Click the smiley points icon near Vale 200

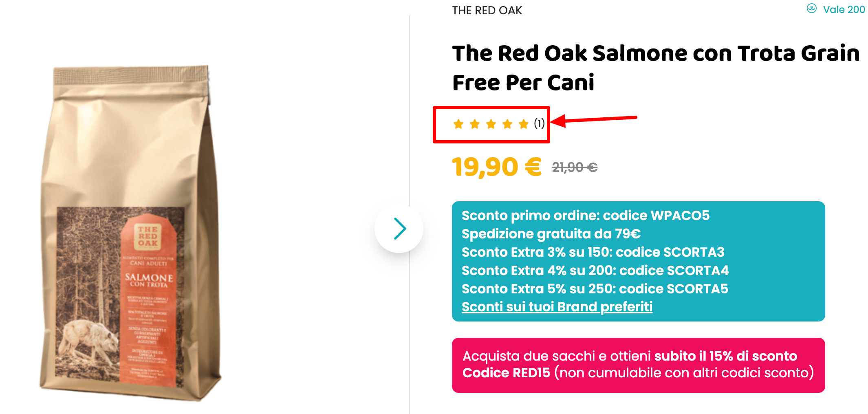(x=812, y=9)
